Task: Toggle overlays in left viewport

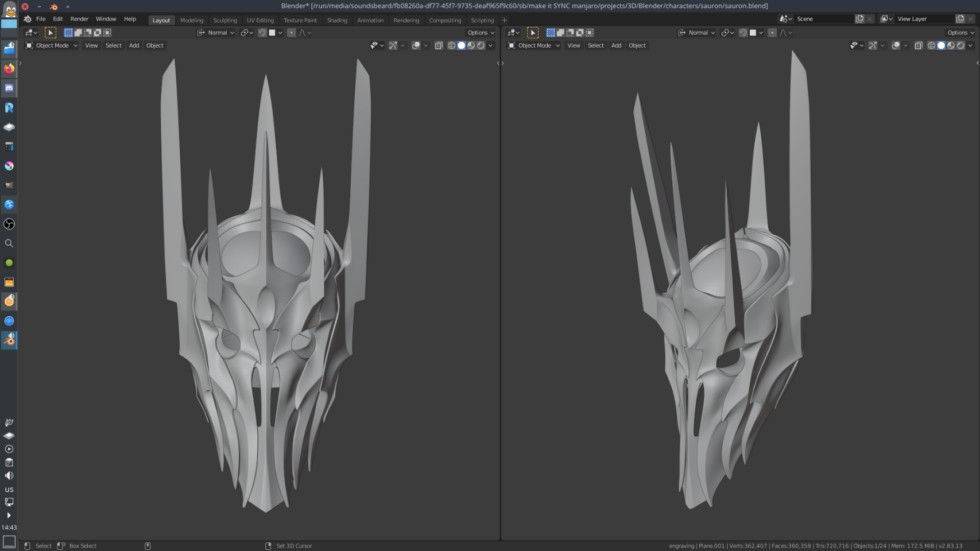Action: [x=416, y=45]
